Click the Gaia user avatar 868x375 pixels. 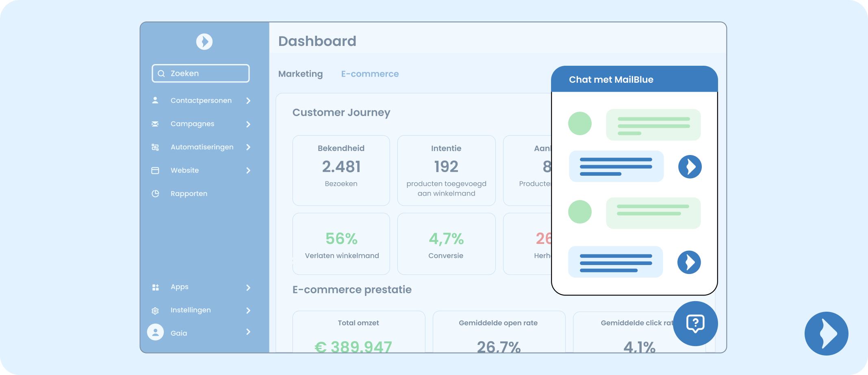coord(155,332)
